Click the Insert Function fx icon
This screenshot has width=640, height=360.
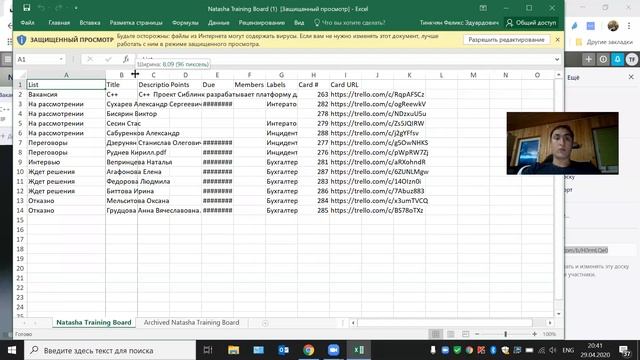[x=126, y=59]
